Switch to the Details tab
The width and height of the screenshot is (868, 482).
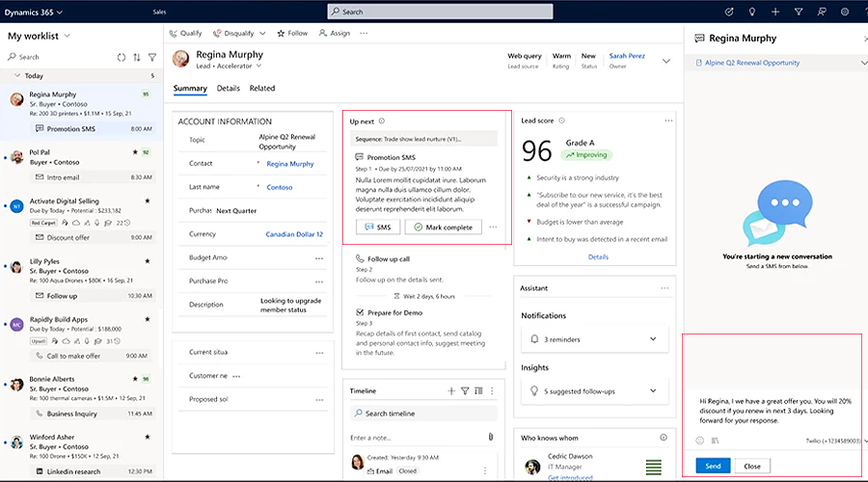click(228, 88)
